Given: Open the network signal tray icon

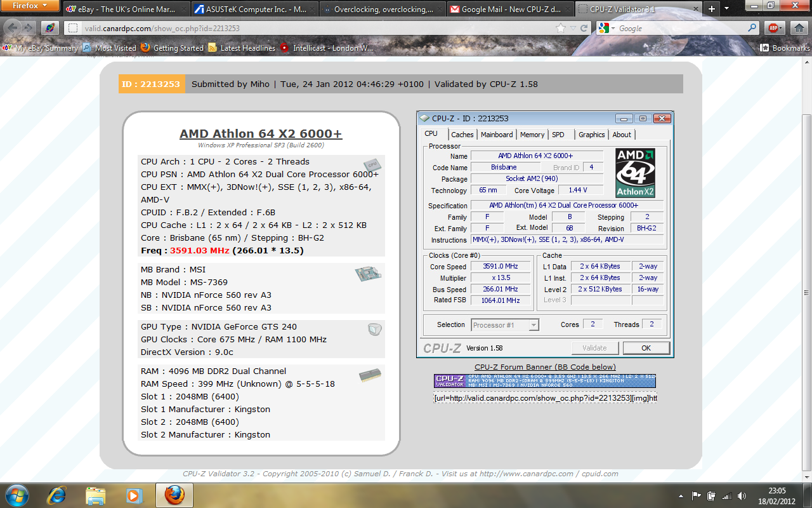Looking at the screenshot, I should pyautogui.click(x=727, y=495).
